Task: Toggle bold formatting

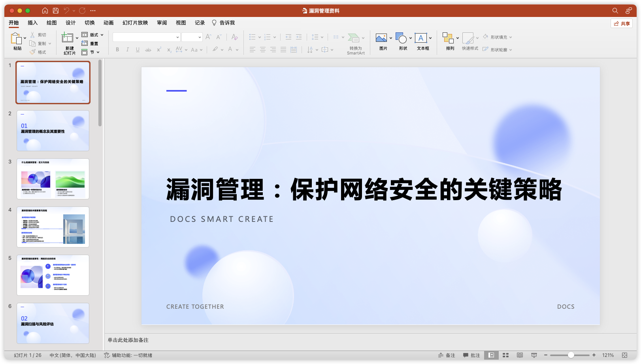Action: pyautogui.click(x=117, y=49)
